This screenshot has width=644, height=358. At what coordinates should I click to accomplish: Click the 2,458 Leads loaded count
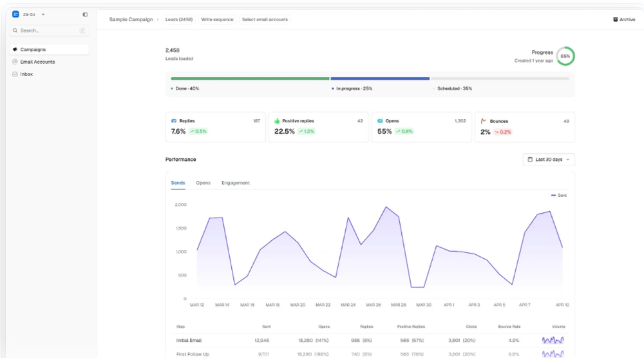(173, 50)
